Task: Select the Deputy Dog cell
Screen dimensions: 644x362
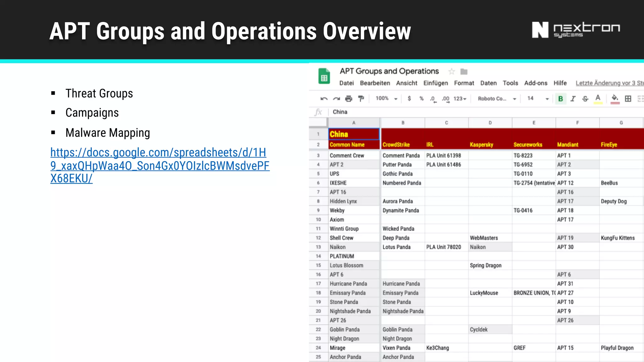Action: [621, 201]
